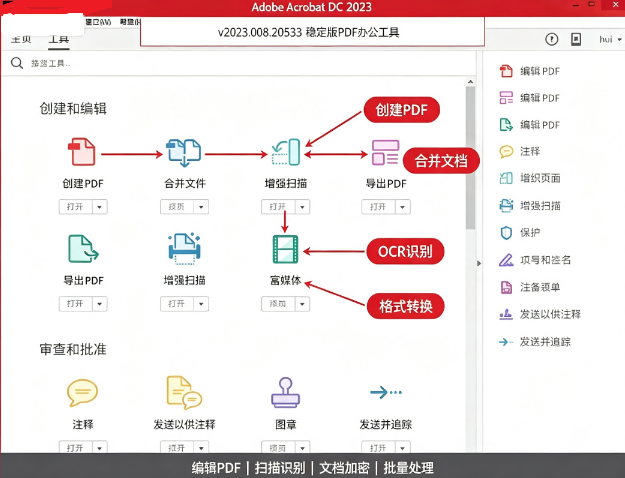
Task: Select the 保护 shield icon in sidebar
Action: (x=506, y=233)
